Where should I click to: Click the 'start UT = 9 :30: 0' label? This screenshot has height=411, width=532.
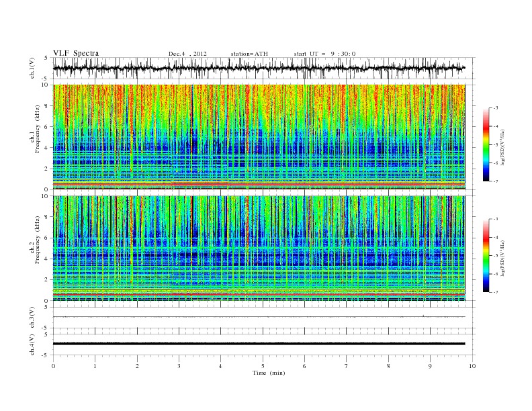pos(324,54)
